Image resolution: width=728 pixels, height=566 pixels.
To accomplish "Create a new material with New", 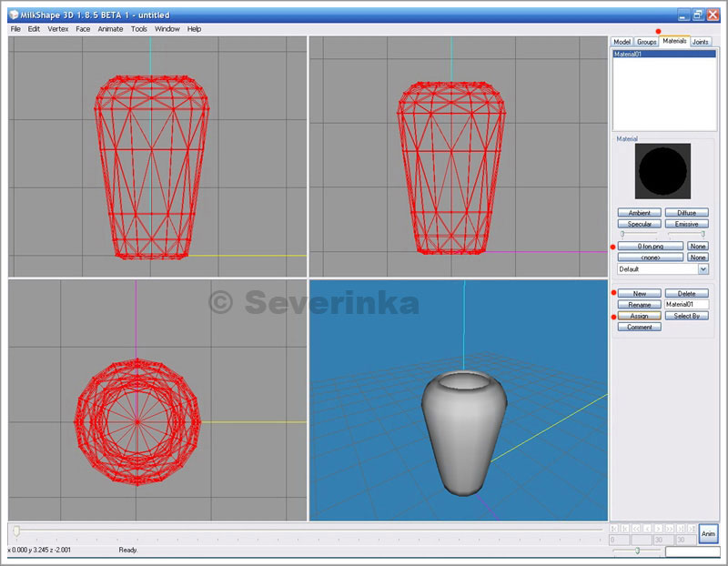I will 639,294.
